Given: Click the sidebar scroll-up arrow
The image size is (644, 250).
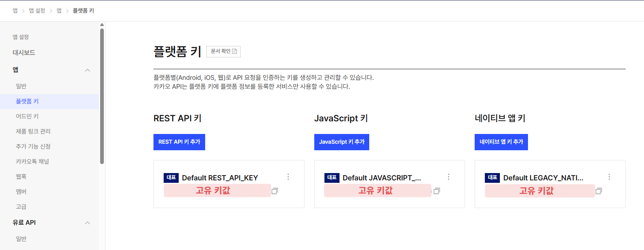Looking at the screenshot, I should (102, 25).
